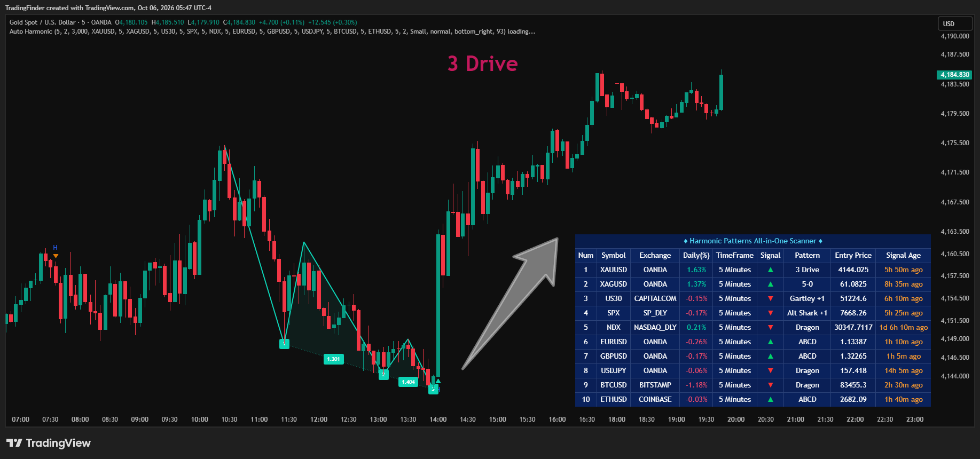Screen dimensions: 980x459
Task: Click the Auto Harmonic indicator legend
Action: tap(272, 31)
